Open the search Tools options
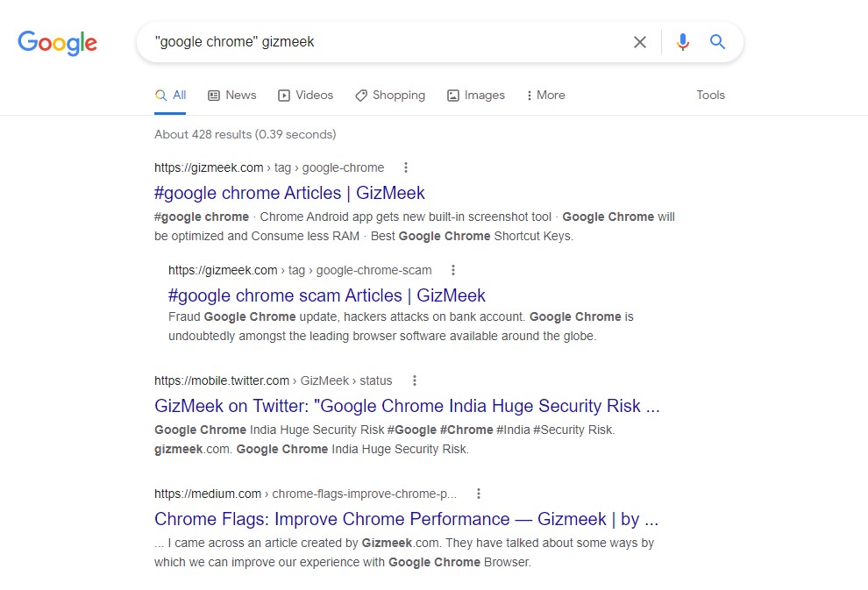 coord(710,96)
